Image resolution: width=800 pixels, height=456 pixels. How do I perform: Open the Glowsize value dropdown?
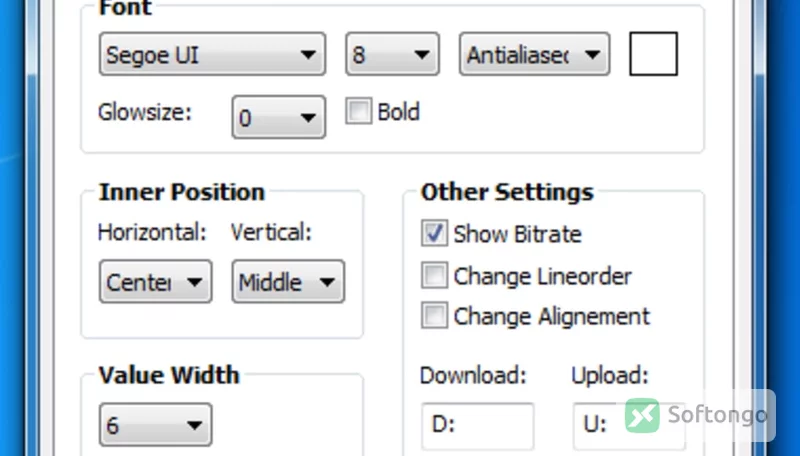click(x=279, y=117)
